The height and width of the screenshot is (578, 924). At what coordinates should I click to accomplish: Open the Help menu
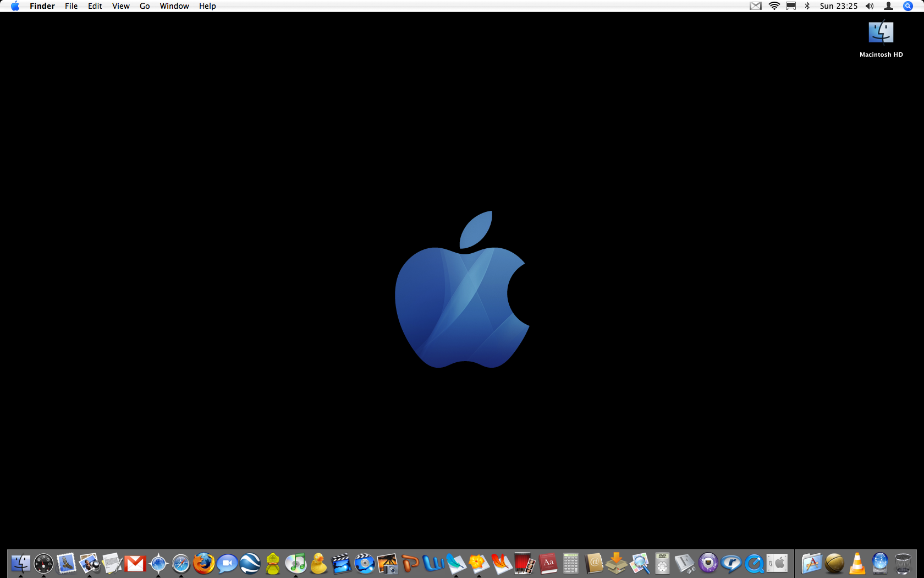(x=207, y=6)
